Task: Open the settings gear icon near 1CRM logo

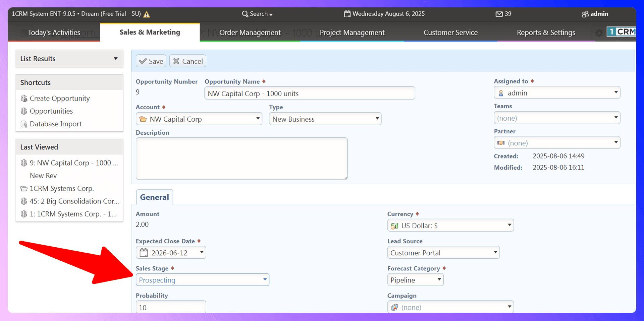Action: tap(599, 33)
